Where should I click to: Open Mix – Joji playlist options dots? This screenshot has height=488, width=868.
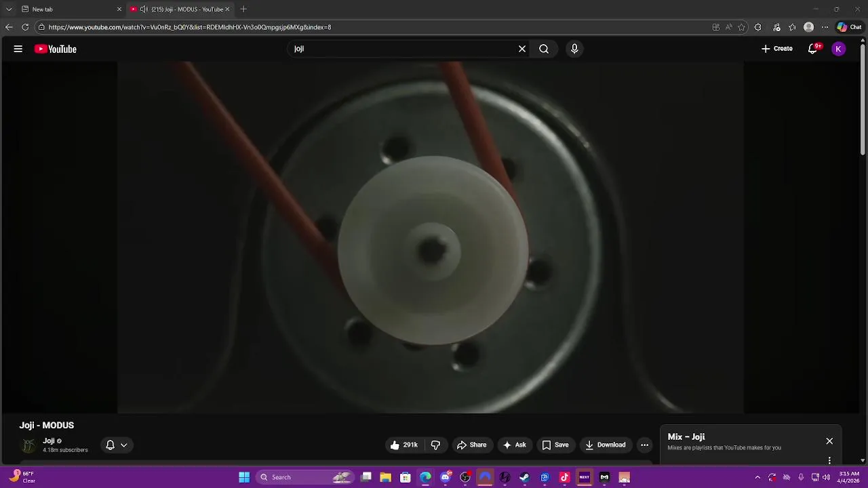829,461
